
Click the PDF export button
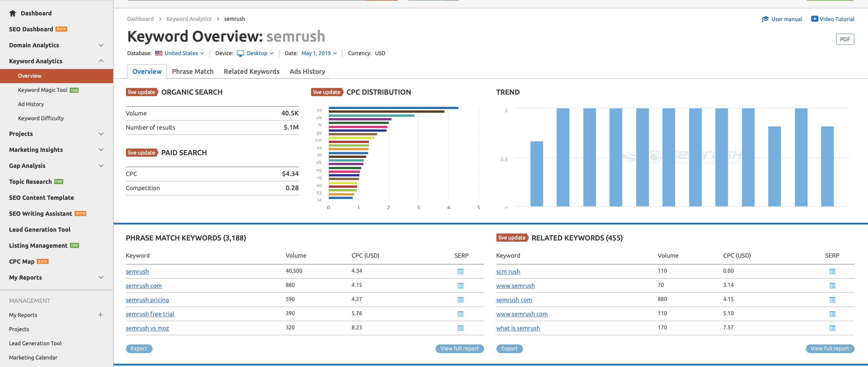coord(845,39)
